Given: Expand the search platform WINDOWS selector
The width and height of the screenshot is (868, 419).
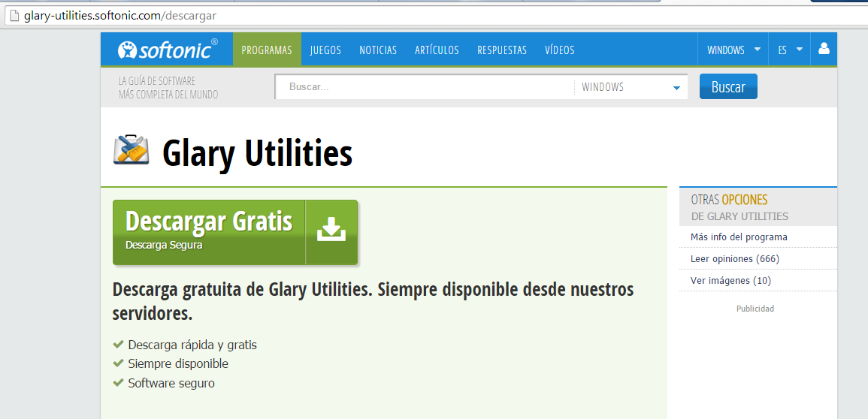Looking at the screenshot, I should click(631, 87).
